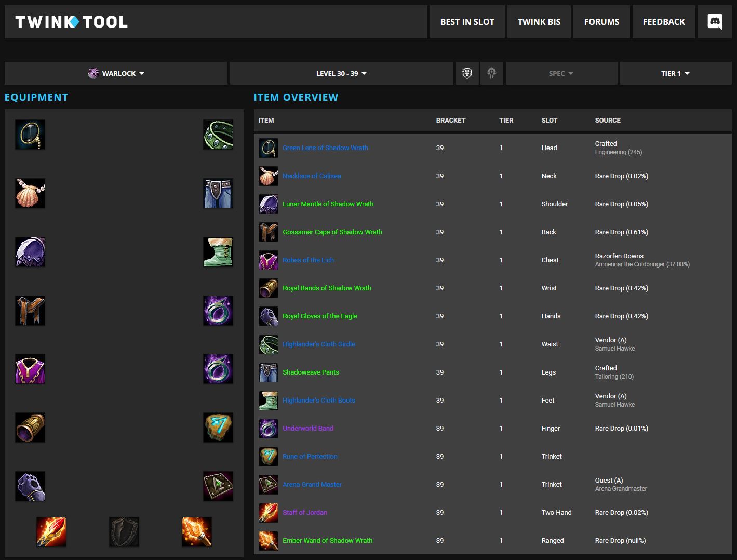Open Robes of the Lich link
The image size is (737, 560).
coord(308,260)
